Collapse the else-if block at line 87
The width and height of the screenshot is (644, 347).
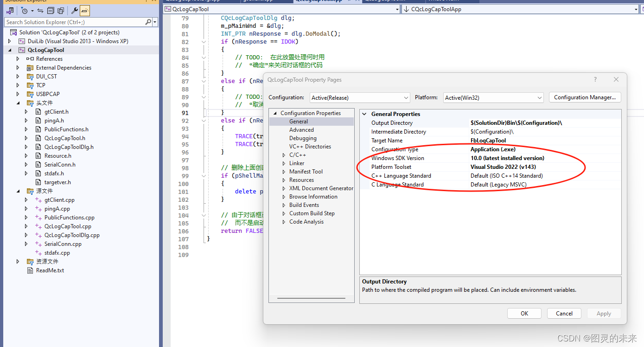(204, 81)
